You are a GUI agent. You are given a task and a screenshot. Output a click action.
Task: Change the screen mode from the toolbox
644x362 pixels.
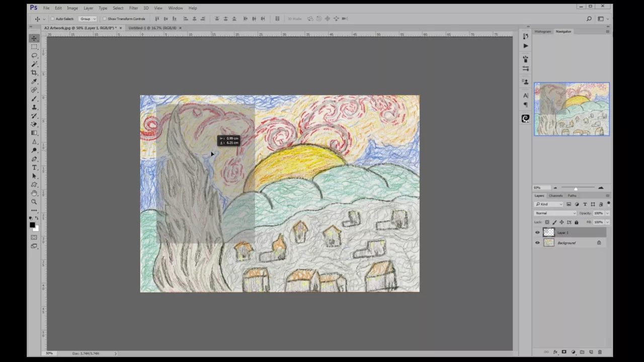pyautogui.click(x=34, y=246)
